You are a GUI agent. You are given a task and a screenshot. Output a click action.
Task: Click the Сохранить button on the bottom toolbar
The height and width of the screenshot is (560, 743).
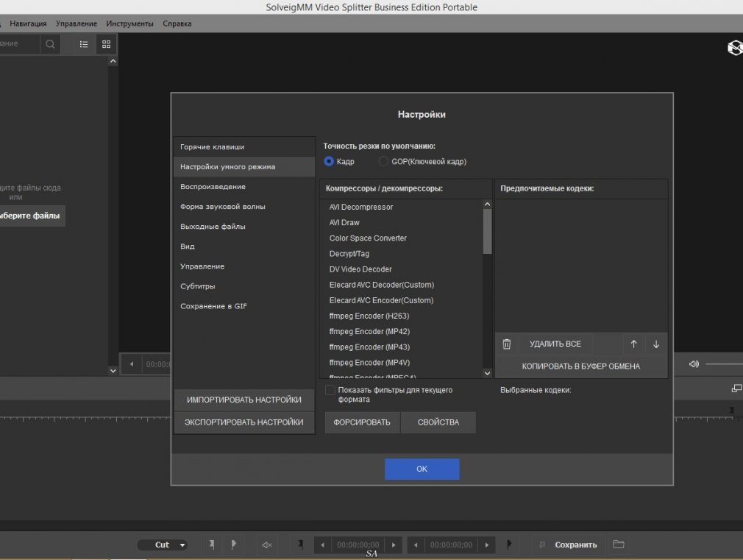click(576, 545)
